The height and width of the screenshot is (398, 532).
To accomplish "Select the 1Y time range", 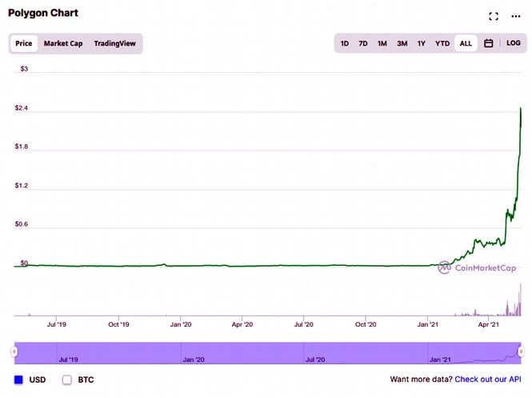I will (x=421, y=43).
